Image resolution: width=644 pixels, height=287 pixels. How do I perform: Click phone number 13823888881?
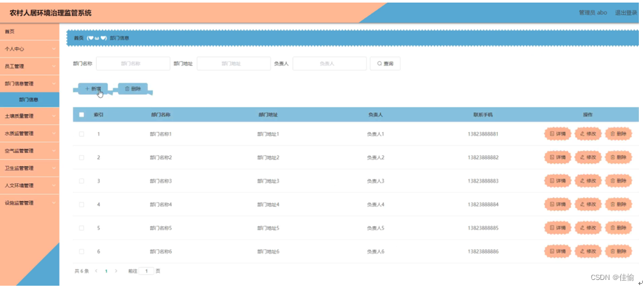(x=483, y=134)
